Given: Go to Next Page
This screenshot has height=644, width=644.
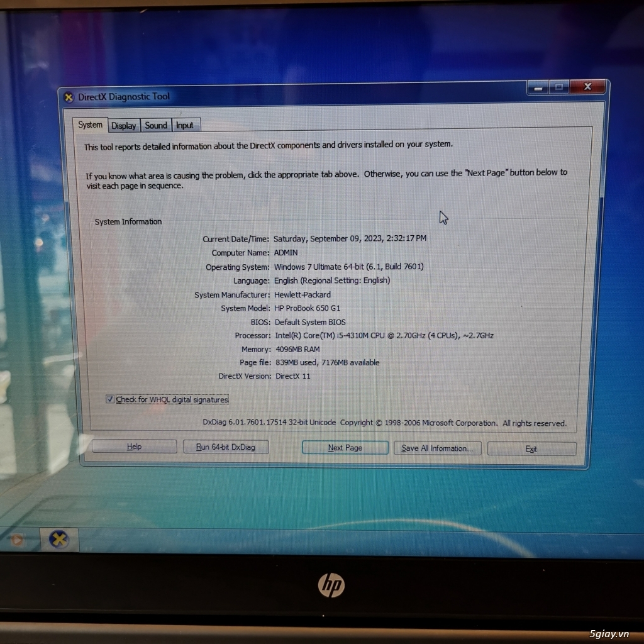Looking at the screenshot, I should pos(345,448).
